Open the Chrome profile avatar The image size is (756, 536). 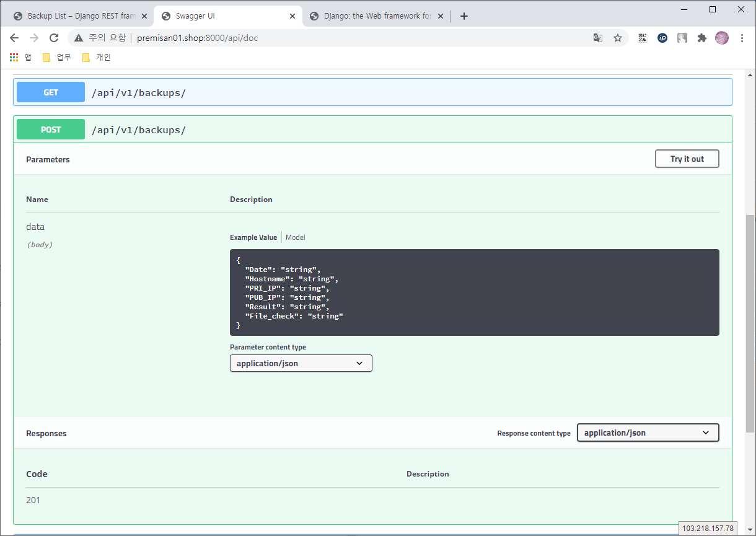722,38
